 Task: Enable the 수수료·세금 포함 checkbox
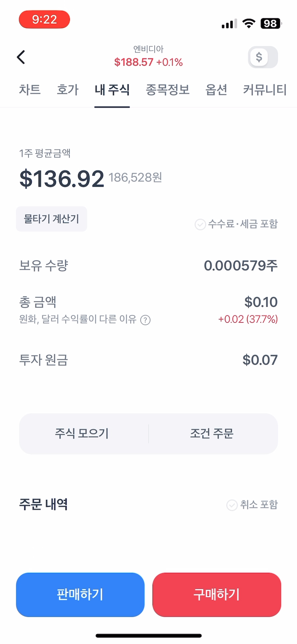pyautogui.click(x=200, y=224)
